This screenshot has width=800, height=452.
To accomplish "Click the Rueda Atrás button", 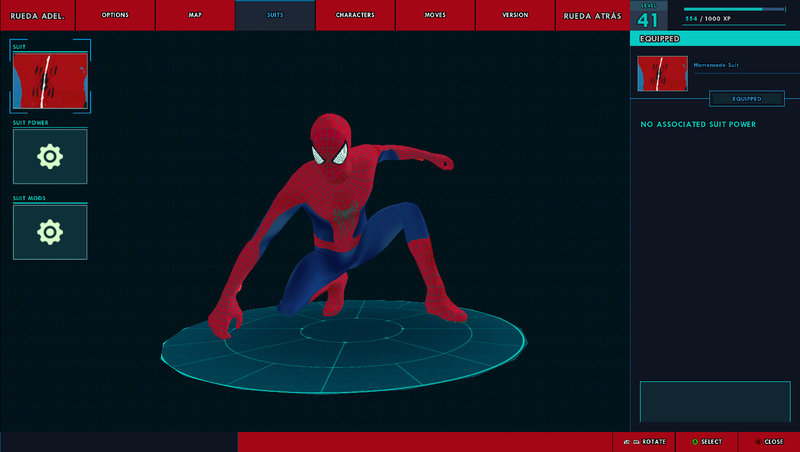I will [x=592, y=15].
